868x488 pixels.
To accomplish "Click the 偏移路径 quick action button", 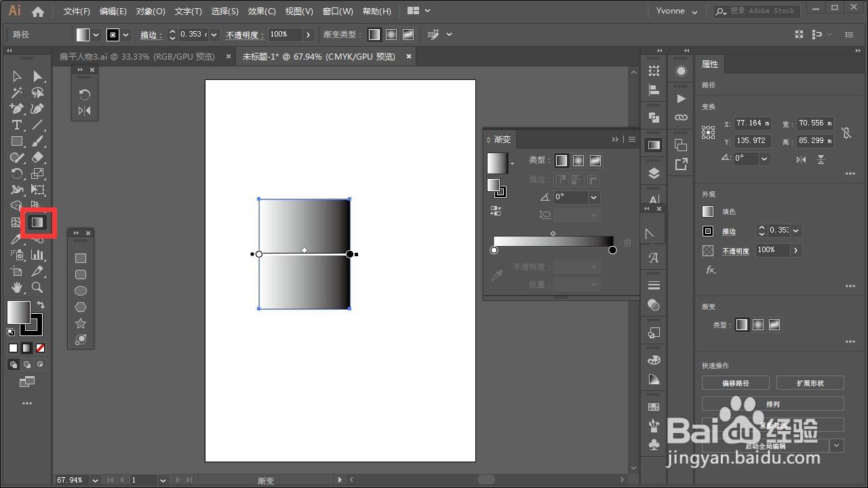I will coord(735,383).
